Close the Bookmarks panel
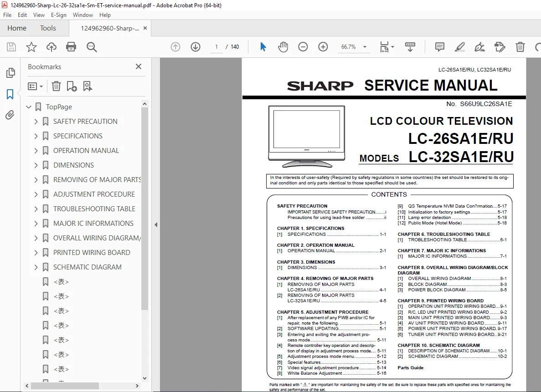 [139, 66]
